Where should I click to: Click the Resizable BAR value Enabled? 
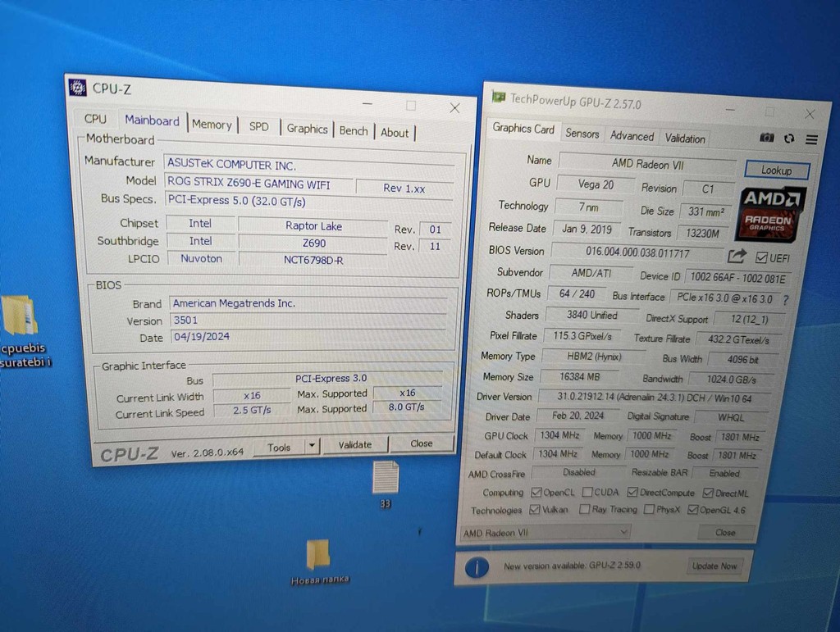(724, 473)
